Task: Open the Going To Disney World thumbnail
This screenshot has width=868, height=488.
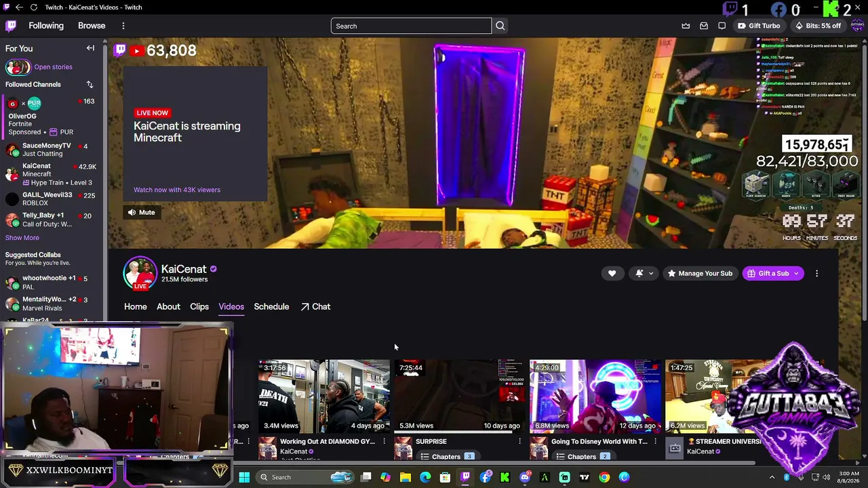Action: tap(595, 396)
